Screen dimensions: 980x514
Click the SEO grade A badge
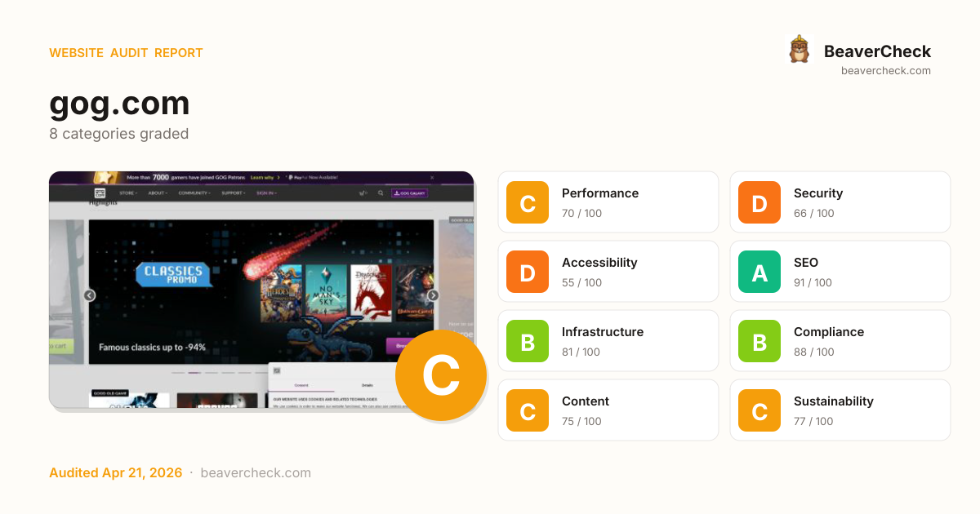click(759, 272)
